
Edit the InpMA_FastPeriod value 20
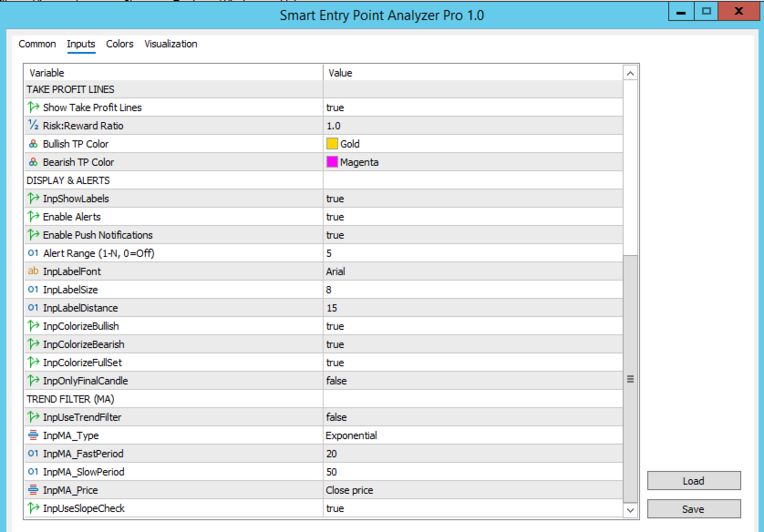(472, 454)
